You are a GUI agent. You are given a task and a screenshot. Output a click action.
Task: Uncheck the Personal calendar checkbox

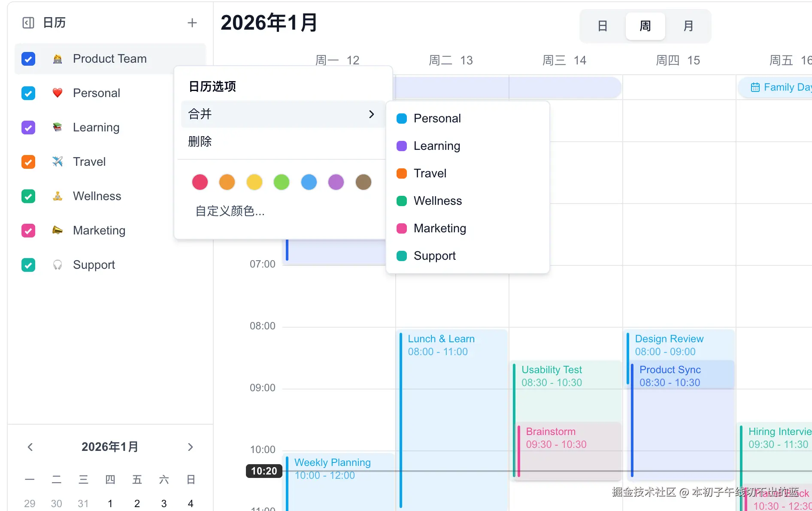(x=28, y=93)
